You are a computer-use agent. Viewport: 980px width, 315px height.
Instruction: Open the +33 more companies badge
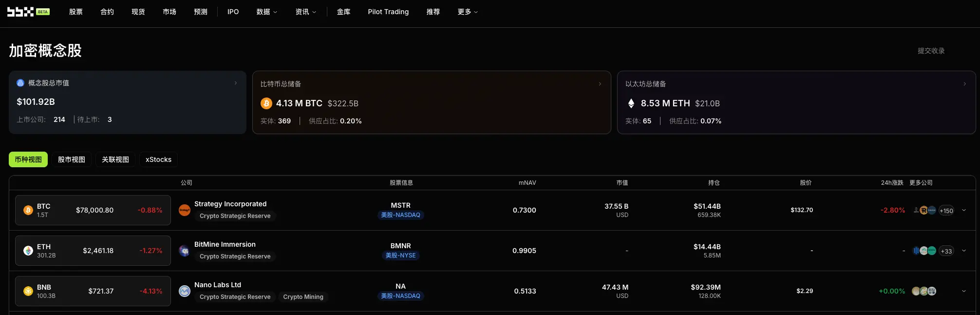point(946,251)
